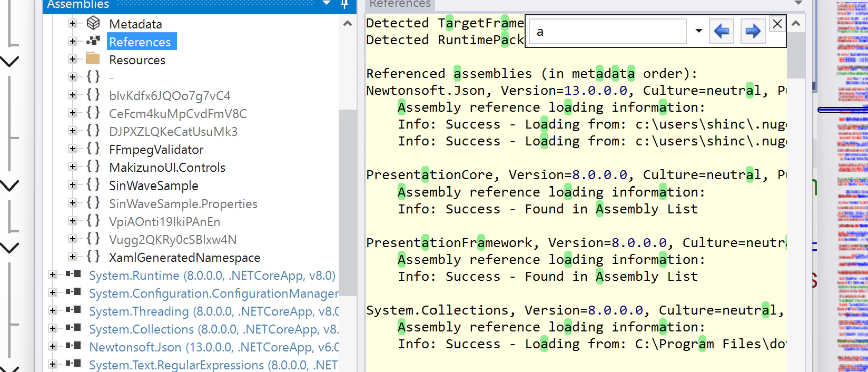The height and width of the screenshot is (372, 868).
Task: Click the braces icon beside VpiAOnti19lkiPAnEn
Action: [93, 221]
